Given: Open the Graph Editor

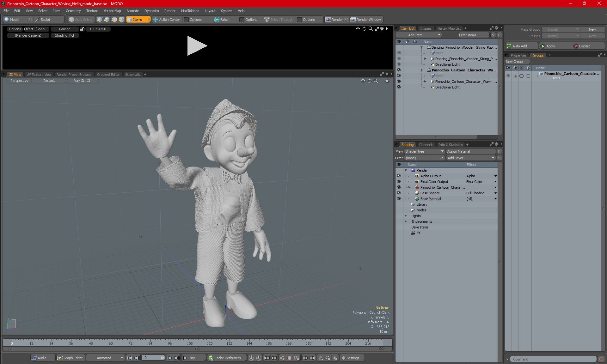Looking at the screenshot, I should pos(70,358).
